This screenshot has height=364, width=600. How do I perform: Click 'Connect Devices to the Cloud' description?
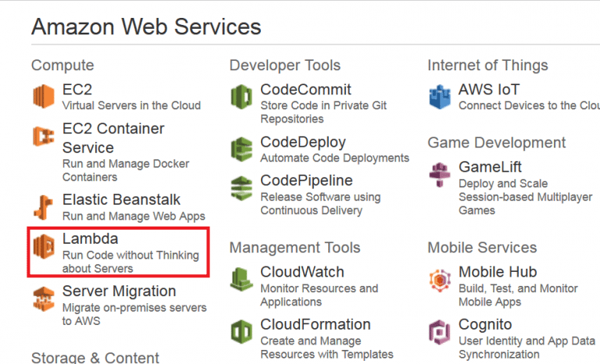[529, 105]
